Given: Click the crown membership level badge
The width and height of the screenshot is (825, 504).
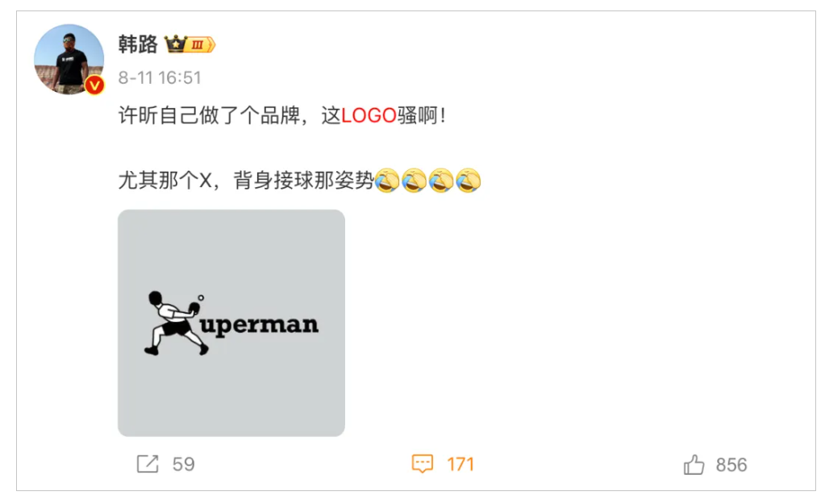Looking at the screenshot, I should coord(190,44).
